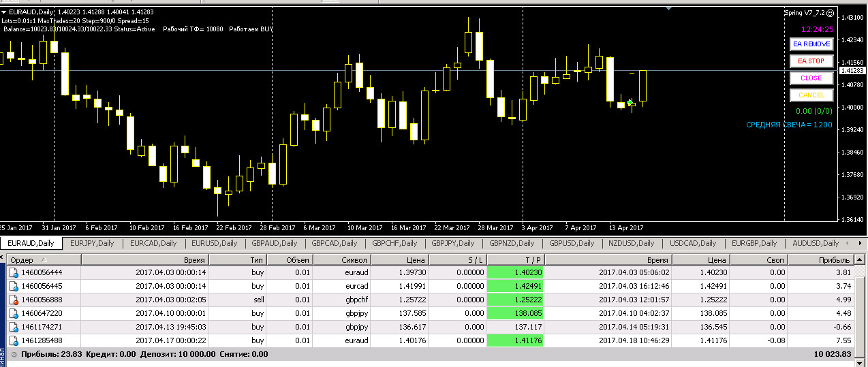This screenshot has width=868, height=367.
Task: Click the swap value -0.08
Action: 775,340
